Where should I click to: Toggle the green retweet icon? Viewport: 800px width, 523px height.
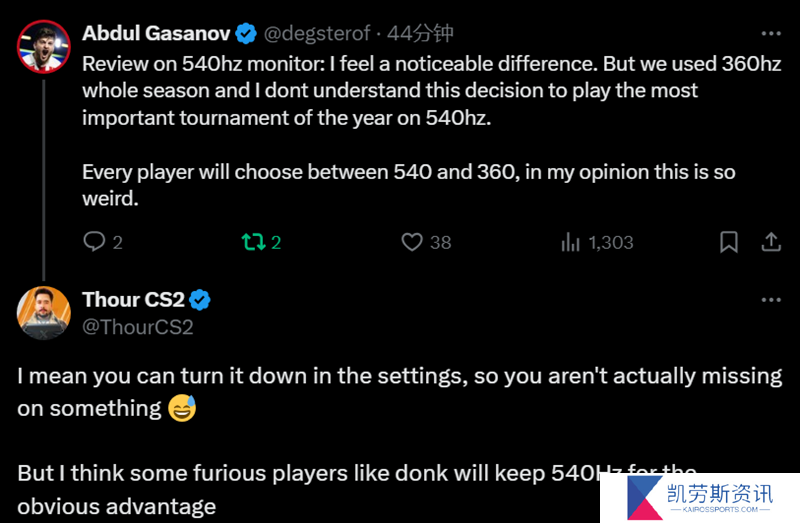point(253,242)
